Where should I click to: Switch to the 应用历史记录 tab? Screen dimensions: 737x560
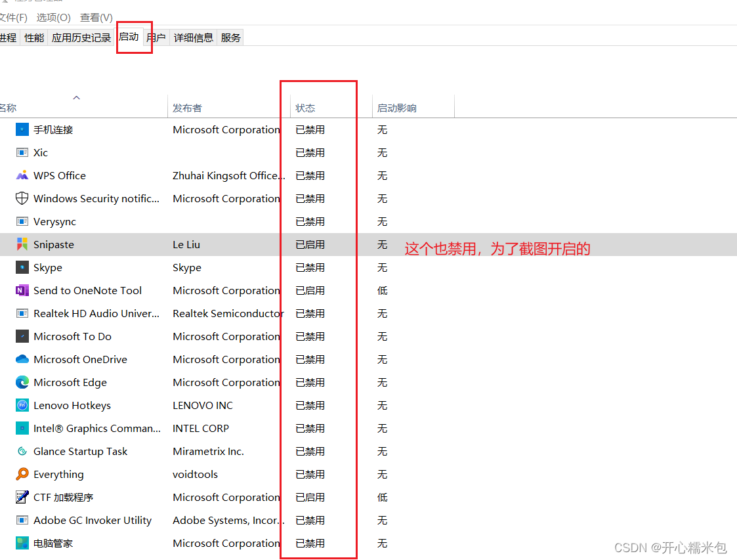[x=81, y=37]
